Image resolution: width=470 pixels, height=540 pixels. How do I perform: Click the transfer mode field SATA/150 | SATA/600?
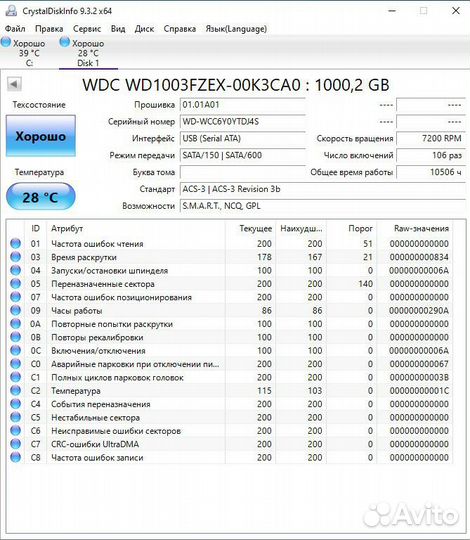pyautogui.click(x=242, y=155)
